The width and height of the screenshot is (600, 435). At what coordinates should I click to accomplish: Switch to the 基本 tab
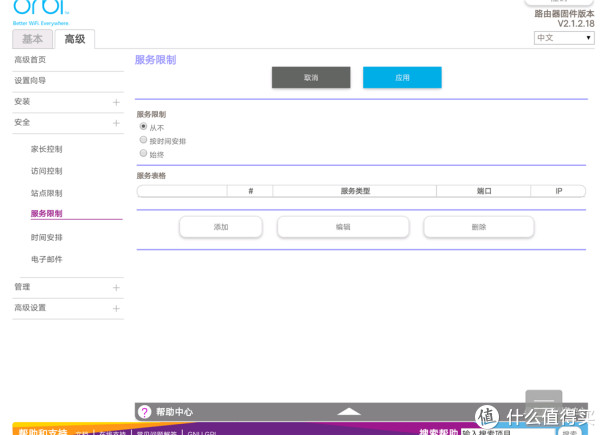tap(33, 39)
